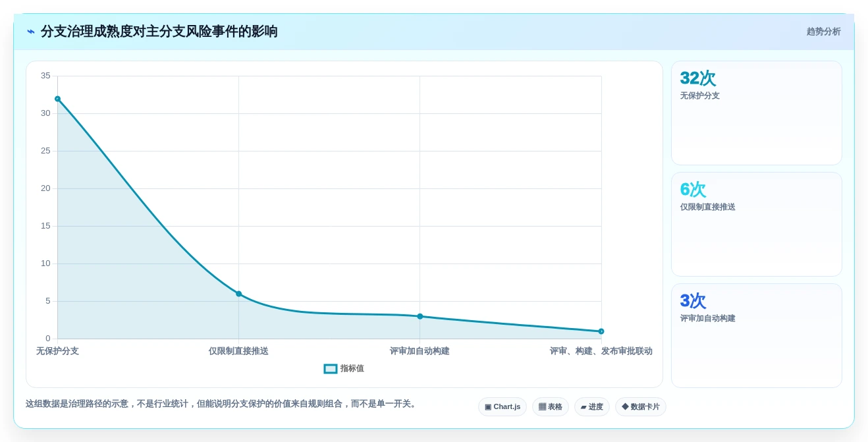Click the lightning icon beside the title
Screen dimensions: 868x442
tap(31, 32)
